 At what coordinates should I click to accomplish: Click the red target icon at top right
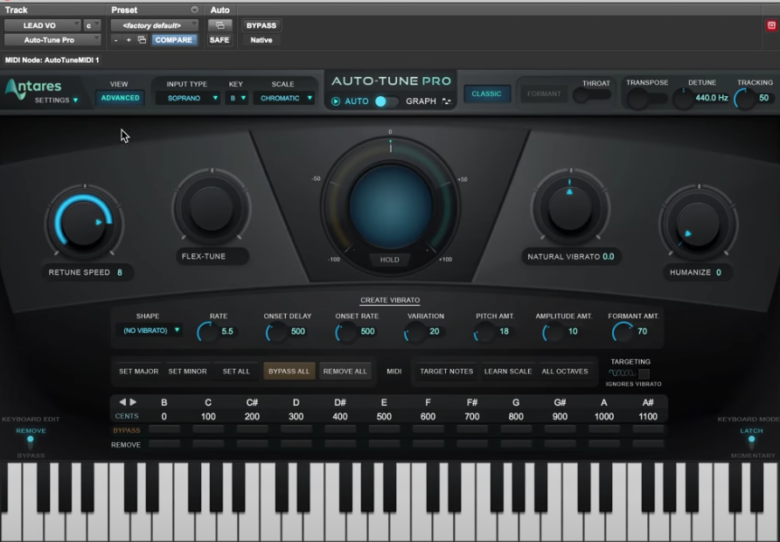(771, 25)
